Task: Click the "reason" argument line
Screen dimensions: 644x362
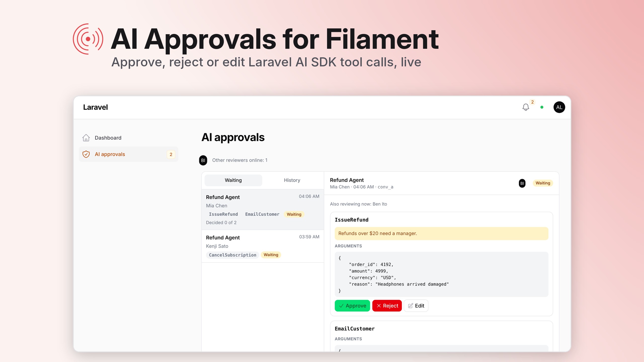Action: pyautogui.click(x=399, y=284)
